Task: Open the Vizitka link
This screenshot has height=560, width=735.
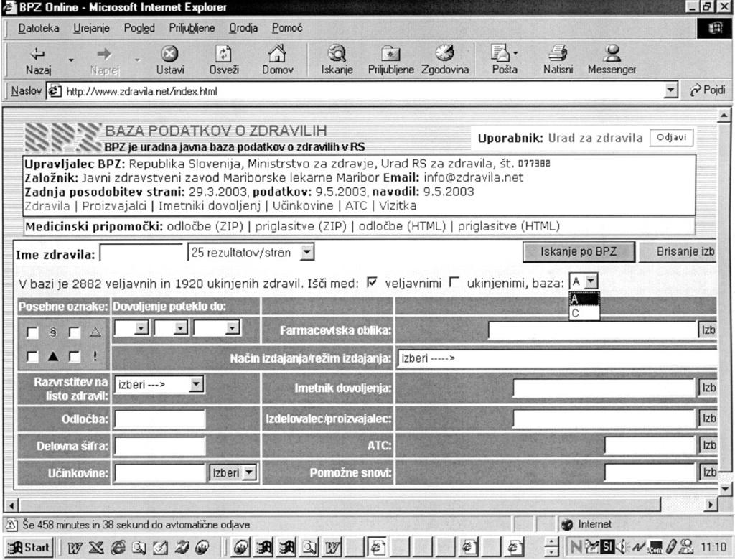Action: coord(398,206)
